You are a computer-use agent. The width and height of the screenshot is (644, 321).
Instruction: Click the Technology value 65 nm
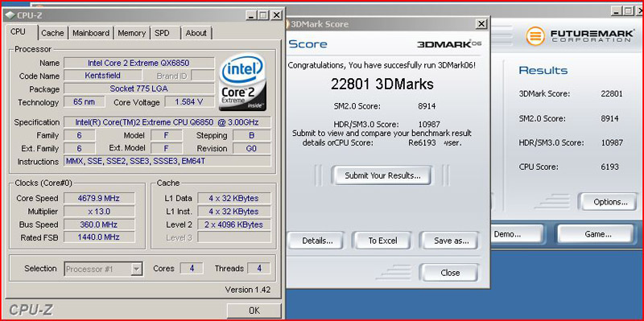coord(85,102)
